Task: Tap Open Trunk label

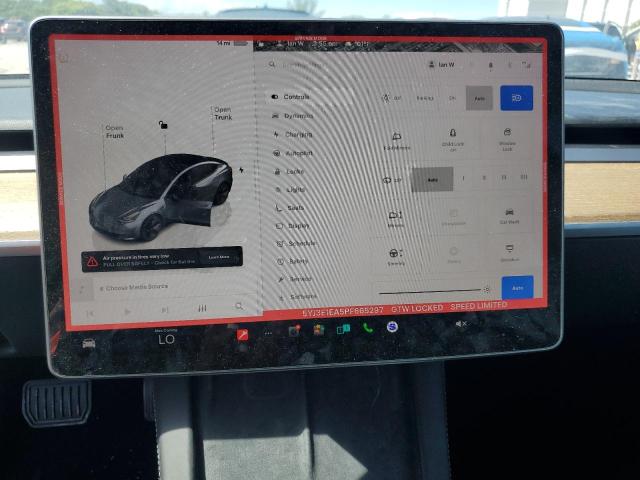Action: coord(223,113)
